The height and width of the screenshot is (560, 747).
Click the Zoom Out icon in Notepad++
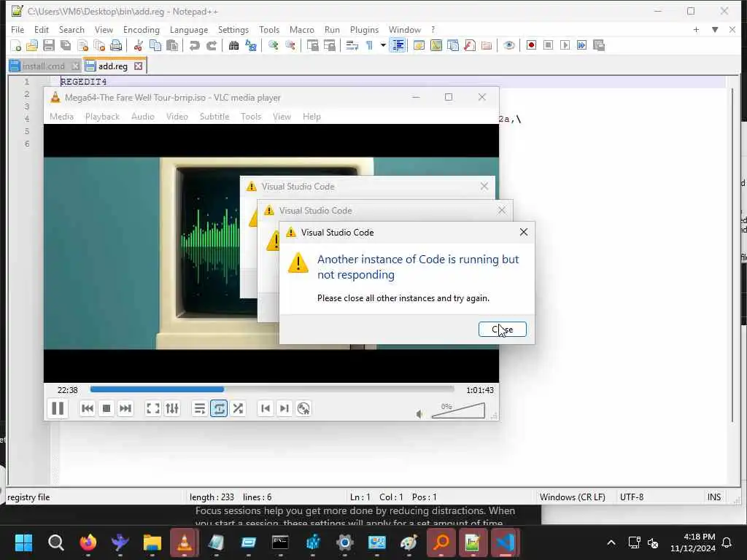[x=290, y=46]
